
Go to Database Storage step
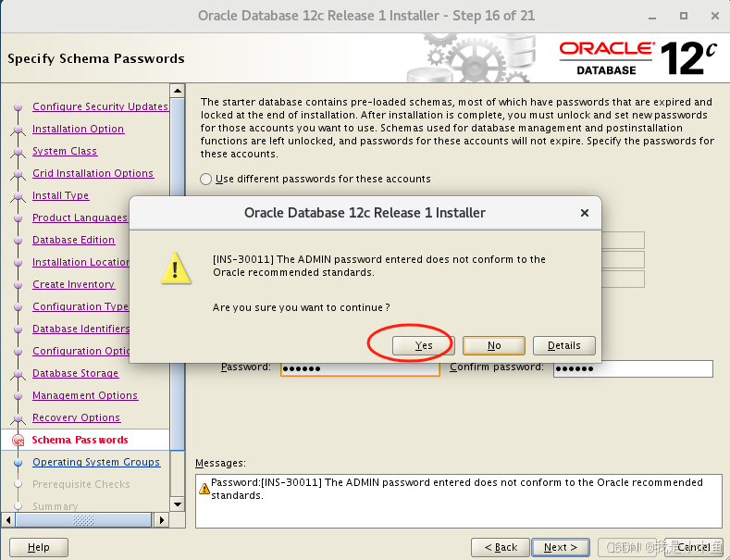pos(76,373)
